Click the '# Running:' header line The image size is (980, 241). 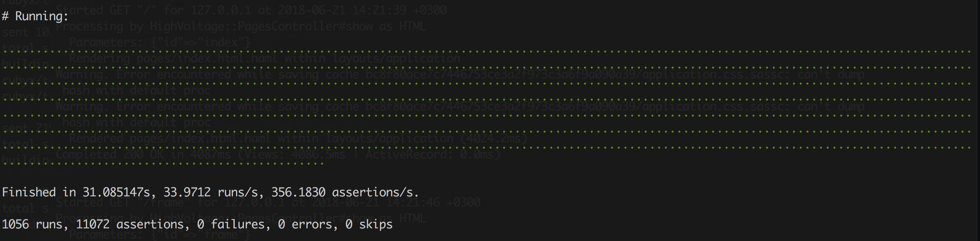coord(35,16)
